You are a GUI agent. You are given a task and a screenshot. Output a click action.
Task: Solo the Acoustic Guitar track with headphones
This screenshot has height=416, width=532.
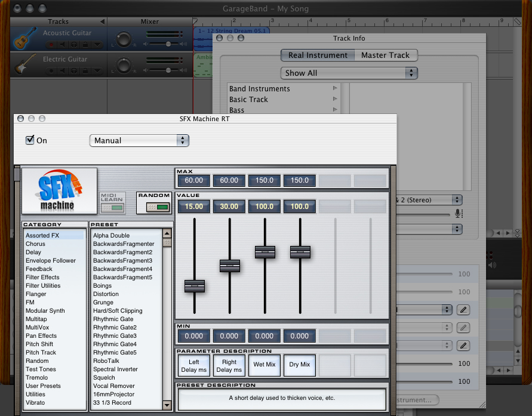click(74, 45)
